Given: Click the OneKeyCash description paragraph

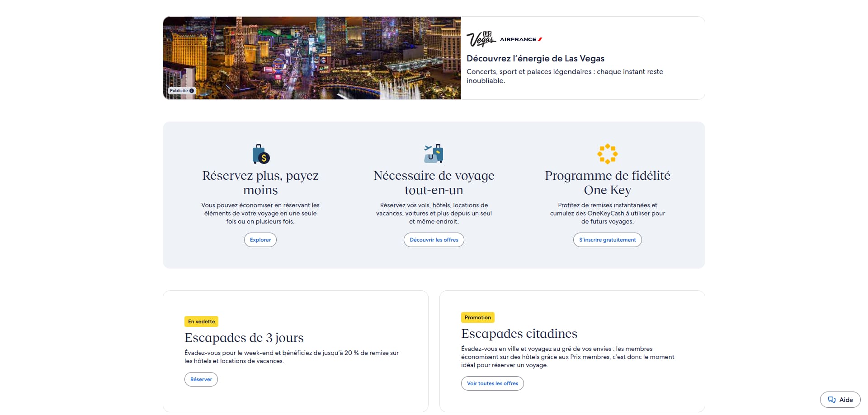Looking at the screenshot, I should (x=608, y=213).
